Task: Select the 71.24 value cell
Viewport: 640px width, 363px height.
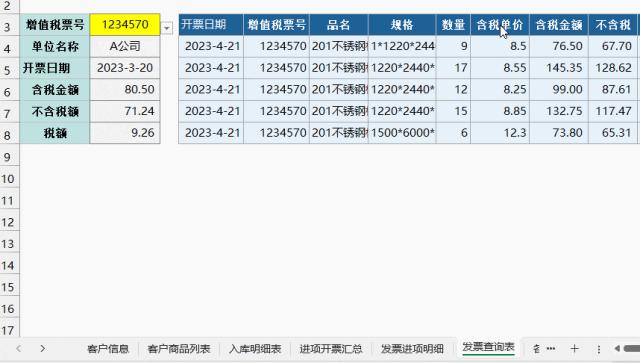Action: pos(125,111)
